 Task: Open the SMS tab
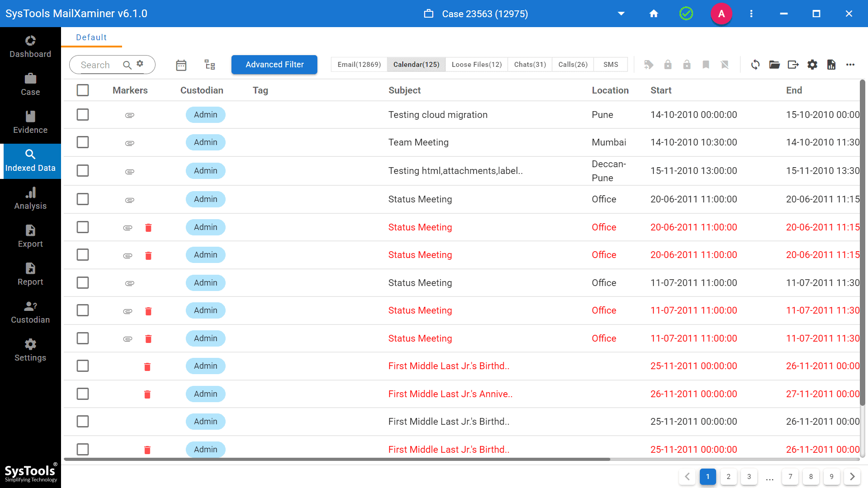click(611, 64)
